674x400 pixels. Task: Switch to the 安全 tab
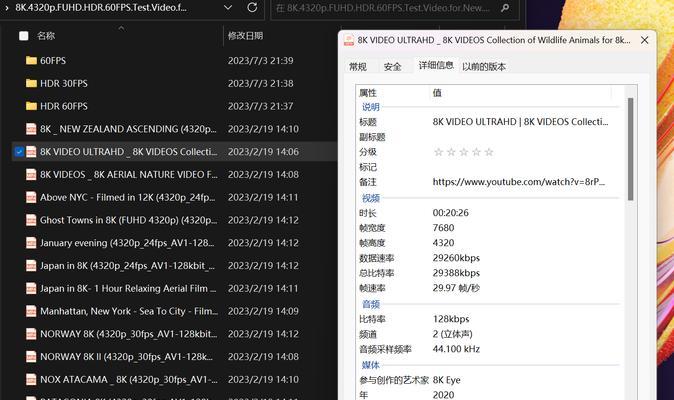pos(392,67)
